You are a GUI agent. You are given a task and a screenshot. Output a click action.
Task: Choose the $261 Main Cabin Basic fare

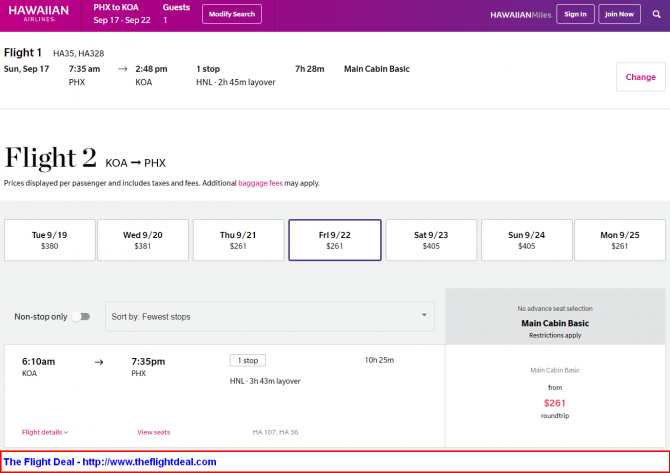pyautogui.click(x=555, y=396)
